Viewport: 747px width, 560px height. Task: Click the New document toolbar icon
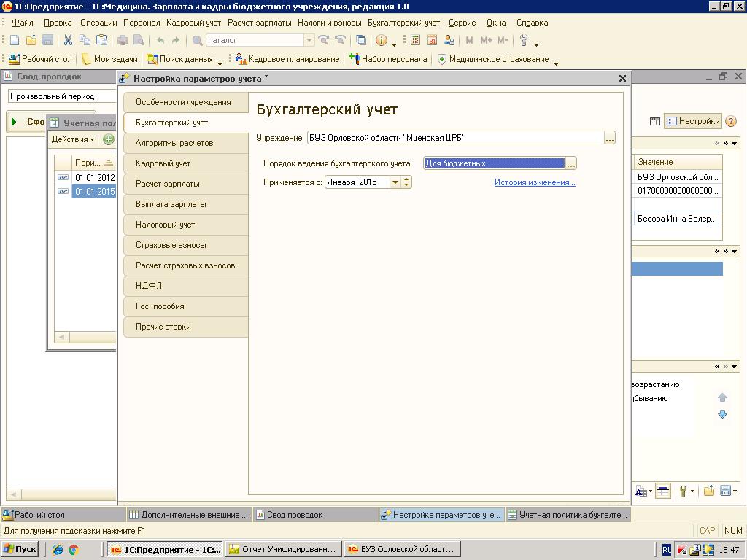[15, 41]
